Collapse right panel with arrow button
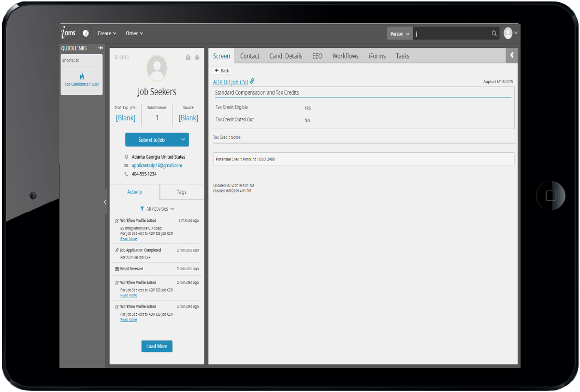This screenshot has height=392, width=580. tap(511, 56)
